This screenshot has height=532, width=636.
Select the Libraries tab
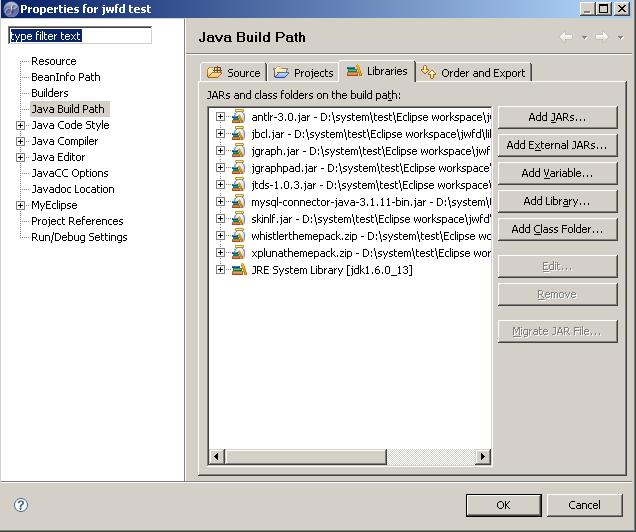(377, 71)
